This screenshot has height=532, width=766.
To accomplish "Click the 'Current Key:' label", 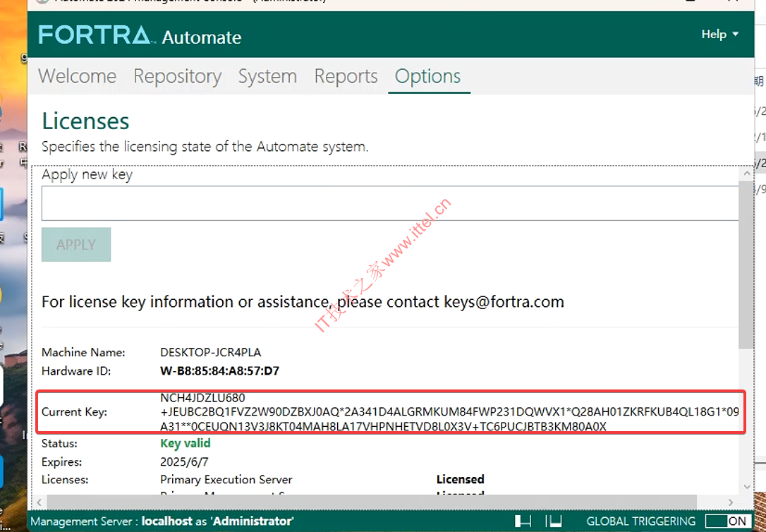I will pyautogui.click(x=74, y=412).
